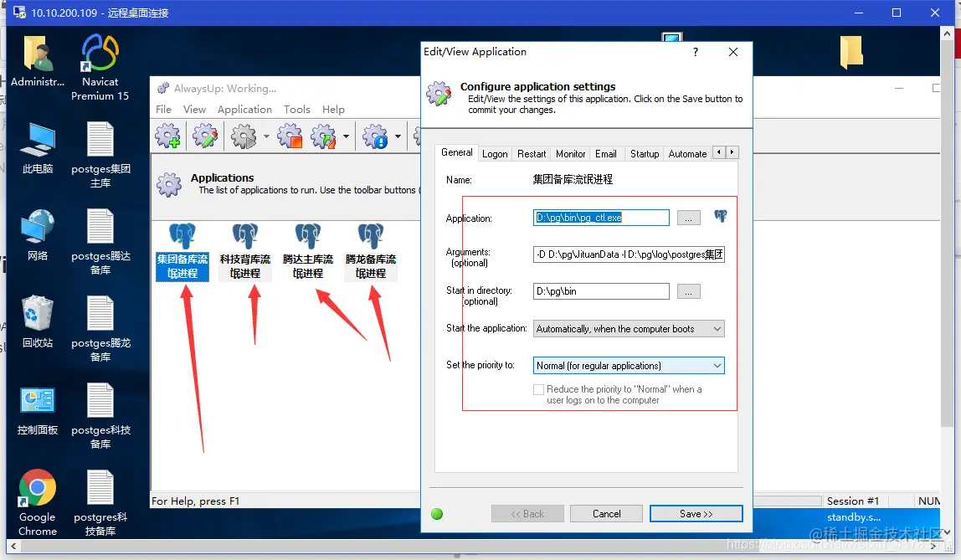Switch to the General tab
This screenshot has height=560, width=961.
(x=456, y=152)
